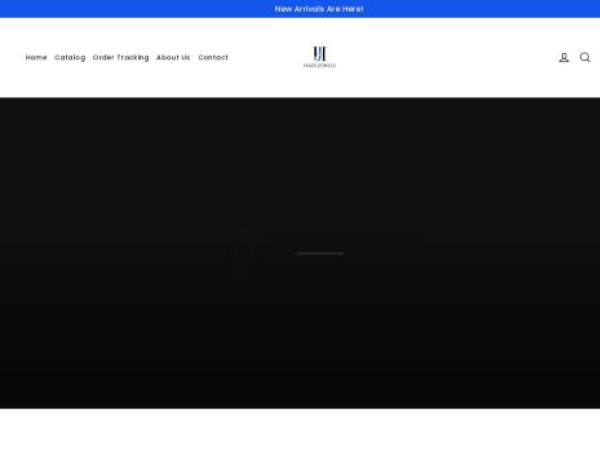Click the Contact link
The height and width of the screenshot is (450, 600).
coord(213,58)
